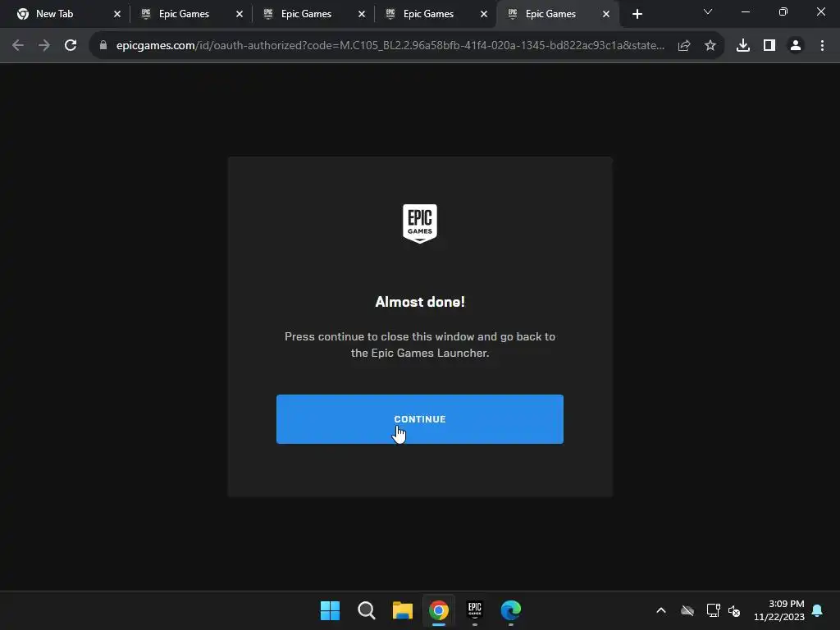Click the OneDrive cloud tray icon

(x=687, y=610)
